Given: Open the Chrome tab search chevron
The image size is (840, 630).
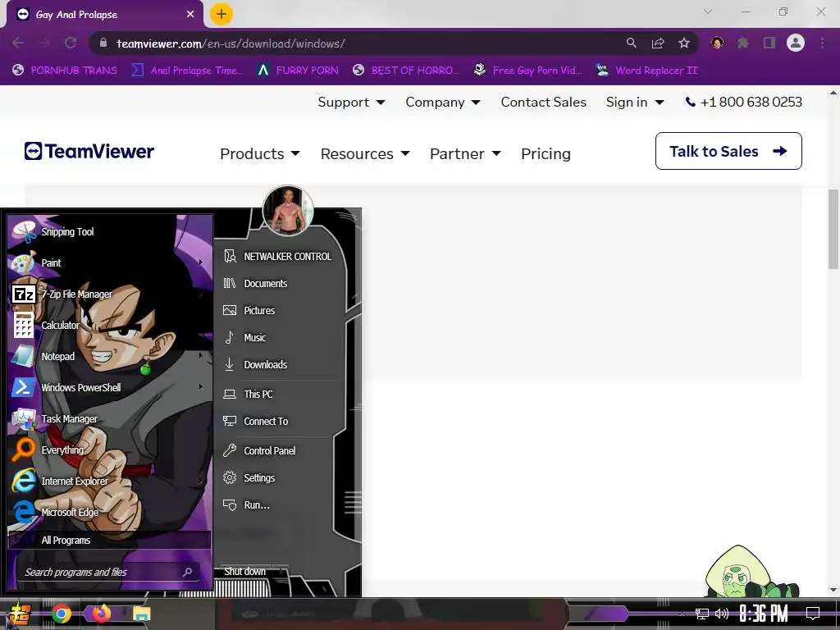Looking at the screenshot, I should (x=708, y=11).
